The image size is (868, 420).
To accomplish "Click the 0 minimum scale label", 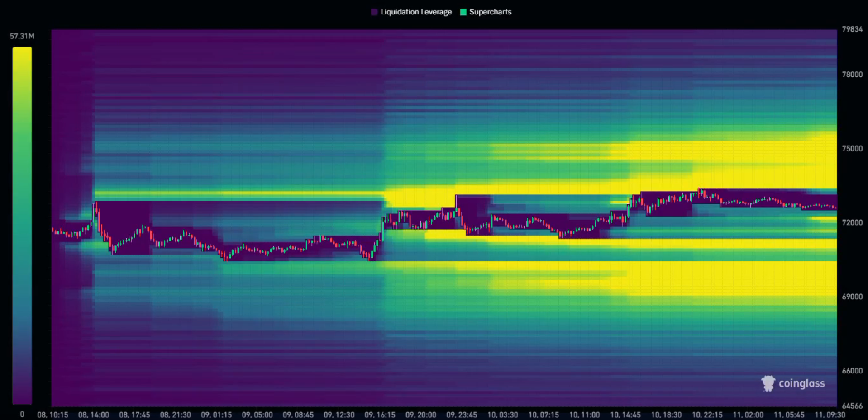I will coord(22,414).
